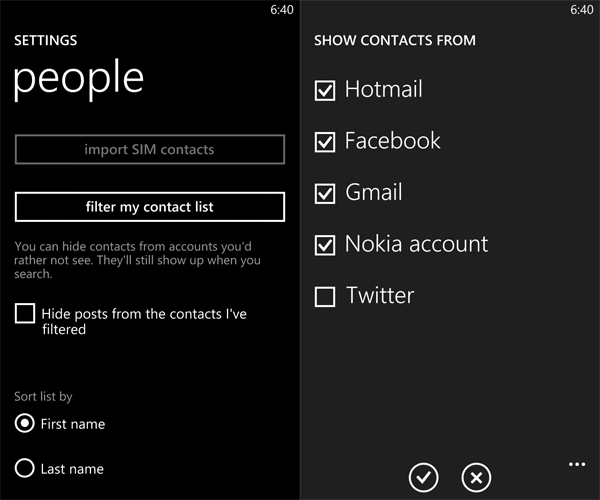This screenshot has height=500, width=600.
Task: Uncheck the Hotmail contacts checkbox
Action: [325, 91]
